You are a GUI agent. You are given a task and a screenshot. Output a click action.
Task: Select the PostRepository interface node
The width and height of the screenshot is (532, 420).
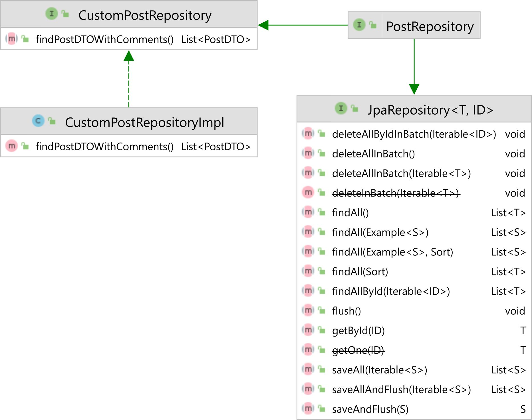(414, 25)
